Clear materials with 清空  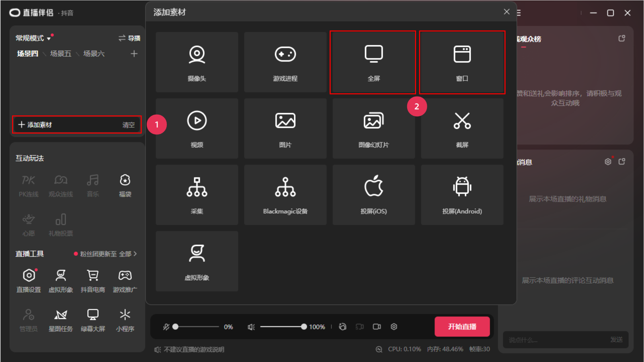pos(129,125)
